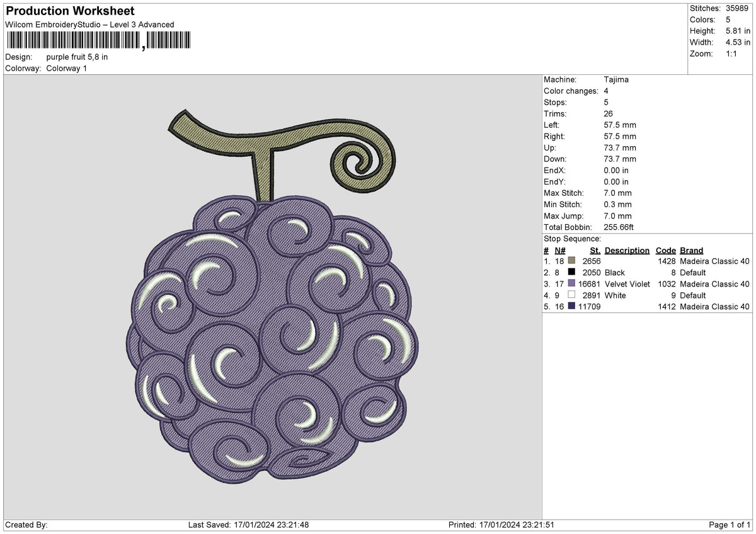Click the 'Up:' extent label
Screen dimensions: 756x534
(x=551, y=148)
